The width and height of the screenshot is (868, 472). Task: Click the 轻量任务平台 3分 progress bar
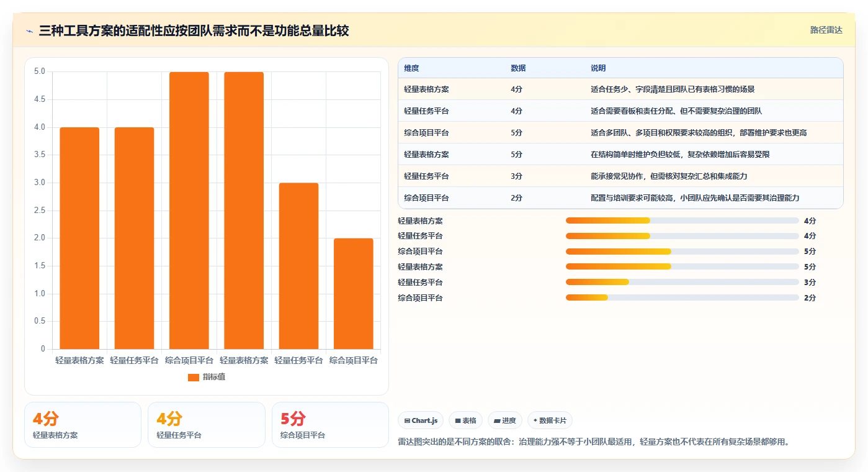pos(682,282)
